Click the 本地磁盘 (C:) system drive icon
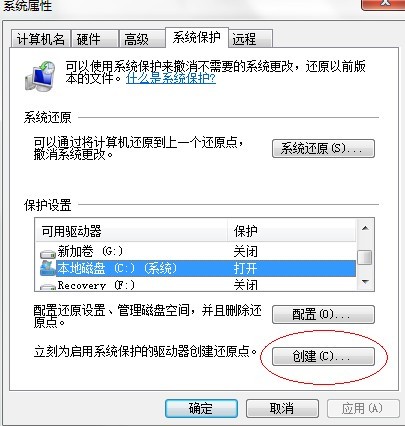Viewport: 405px width, 426px height. (x=48, y=268)
